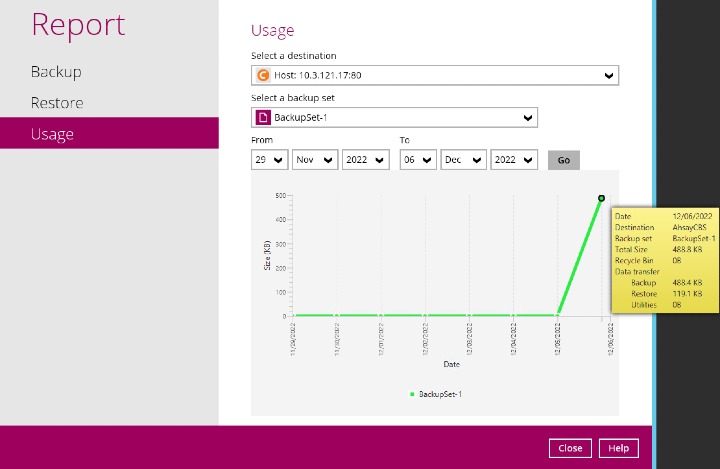Switch to the Backup report section
Screen dimensions: 720x469
click(56, 72)
